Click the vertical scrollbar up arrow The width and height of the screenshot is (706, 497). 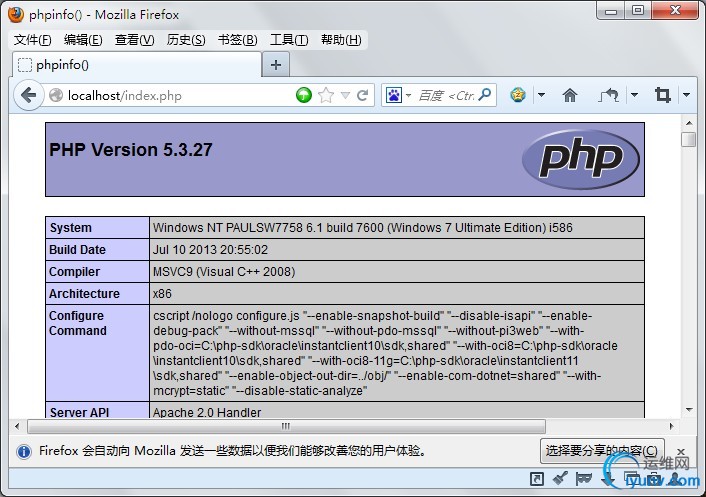click(689, 122)
